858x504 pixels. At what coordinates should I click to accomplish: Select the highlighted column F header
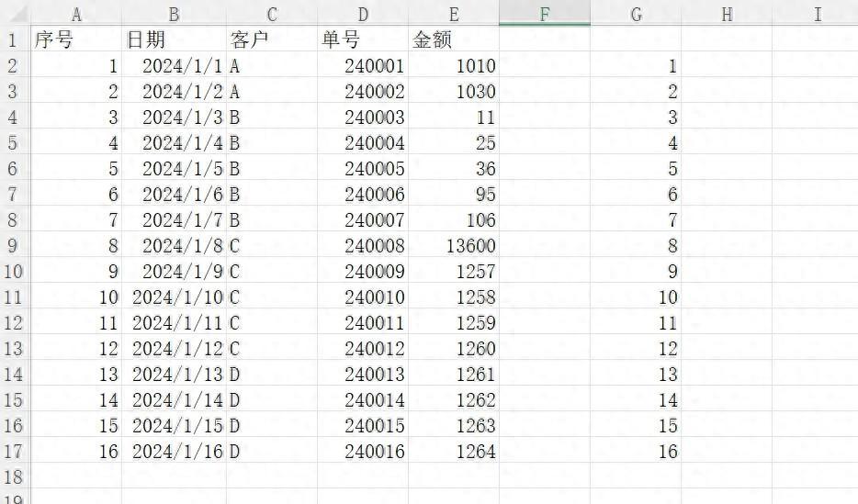(x=545, y=14)
